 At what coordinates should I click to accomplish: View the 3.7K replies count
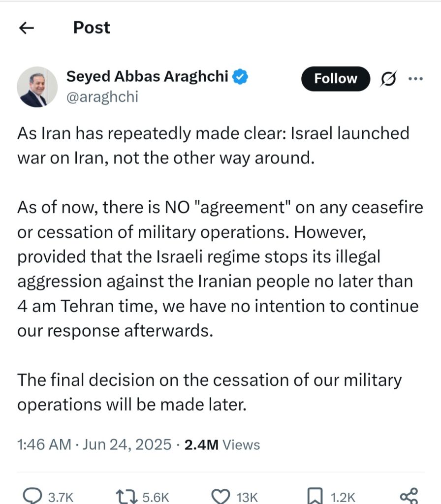point(61,497)
